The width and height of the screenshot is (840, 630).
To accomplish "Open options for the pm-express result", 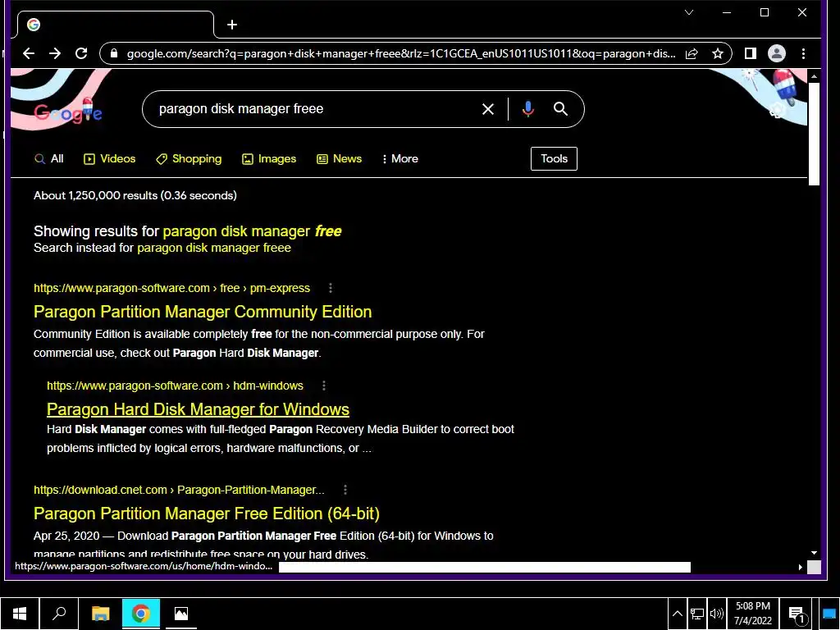I will click(331, 288).
